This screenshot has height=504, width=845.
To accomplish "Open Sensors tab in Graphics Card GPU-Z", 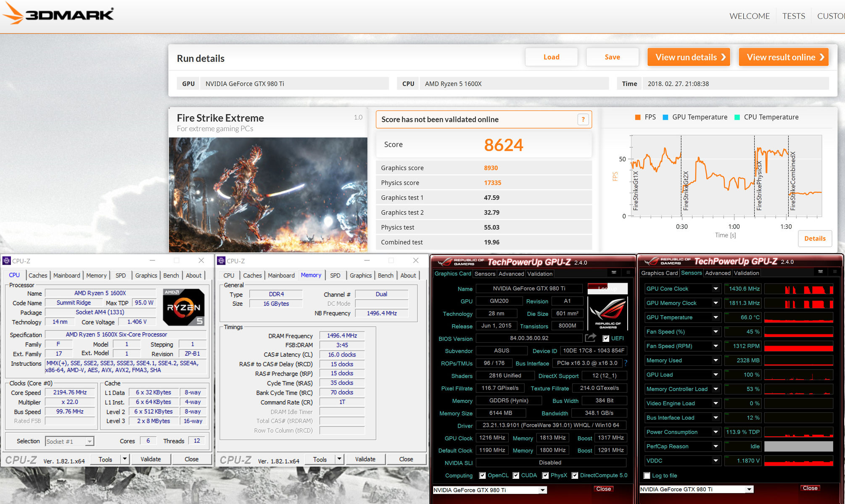I will coord(485,273).
